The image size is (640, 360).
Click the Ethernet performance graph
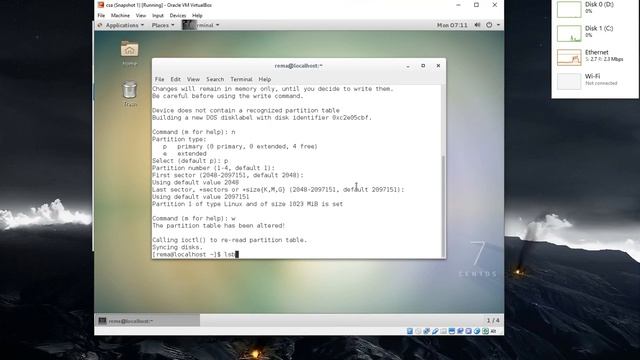569,57
